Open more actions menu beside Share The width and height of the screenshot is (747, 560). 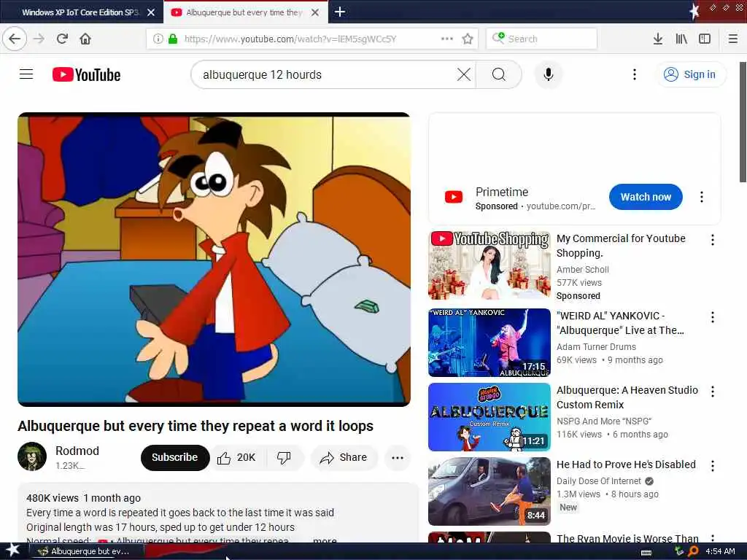[x=398, y=458]
